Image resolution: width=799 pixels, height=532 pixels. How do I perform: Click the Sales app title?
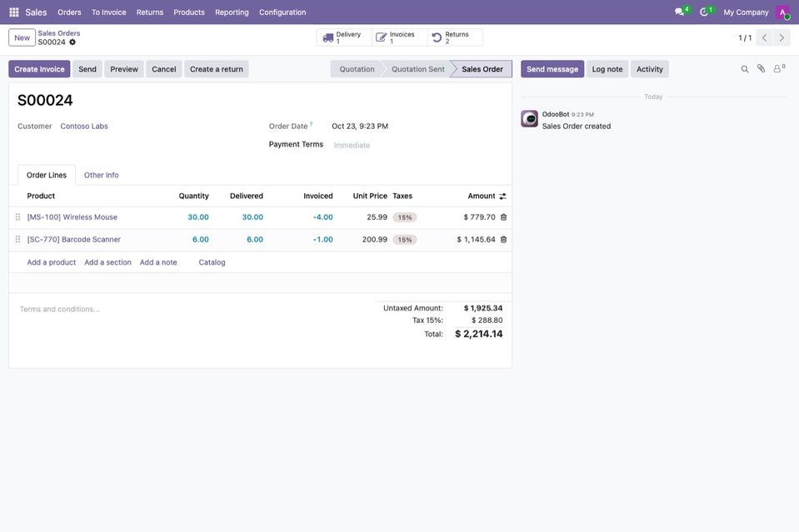[36, 12]
